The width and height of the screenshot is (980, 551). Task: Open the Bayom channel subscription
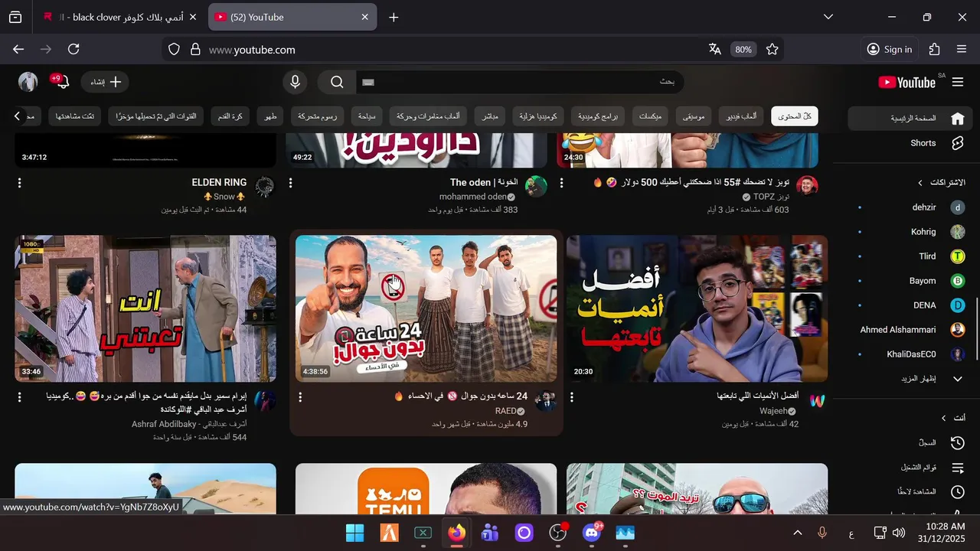[910, 281]
